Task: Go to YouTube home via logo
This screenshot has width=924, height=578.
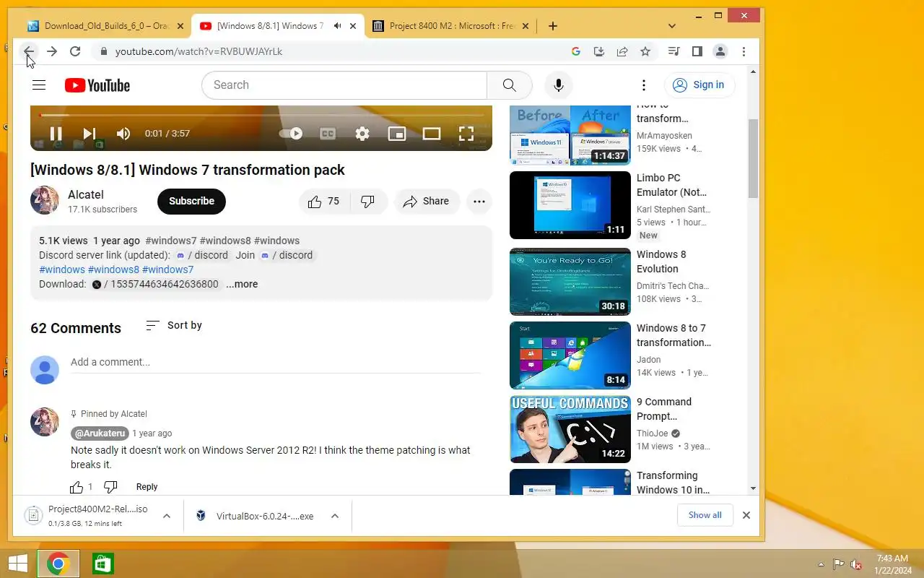Action: 97,85
